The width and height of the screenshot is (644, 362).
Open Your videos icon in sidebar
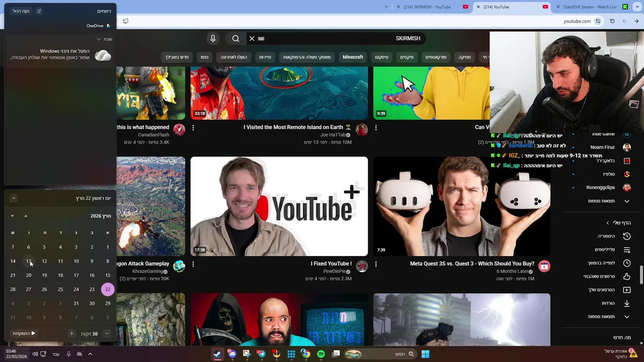pyautogui.click(x=626, y=290)
